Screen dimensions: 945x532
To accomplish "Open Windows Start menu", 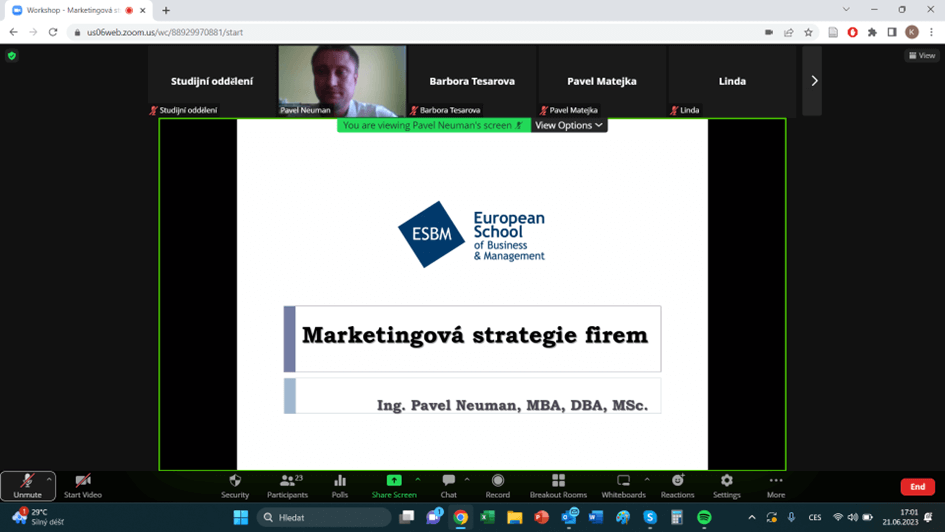I will pyautogui.click(x=240, y=517).
